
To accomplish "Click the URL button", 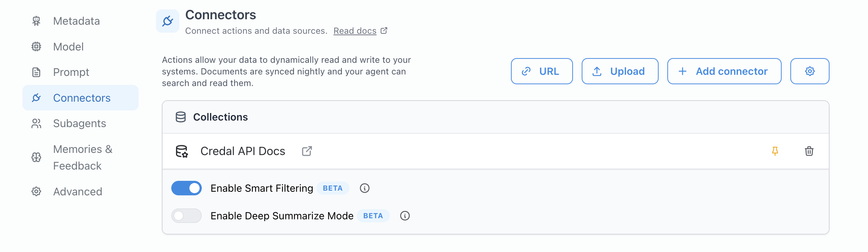I will coord(541,71).
